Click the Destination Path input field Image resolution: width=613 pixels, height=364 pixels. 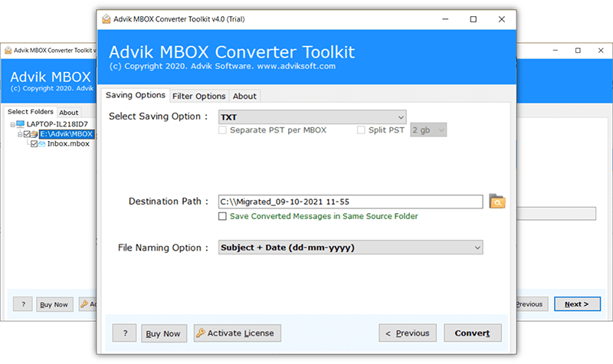351,202
